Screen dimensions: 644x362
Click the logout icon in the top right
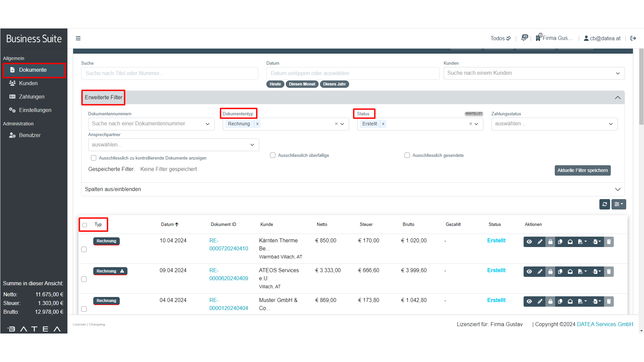tap(633, 38)
